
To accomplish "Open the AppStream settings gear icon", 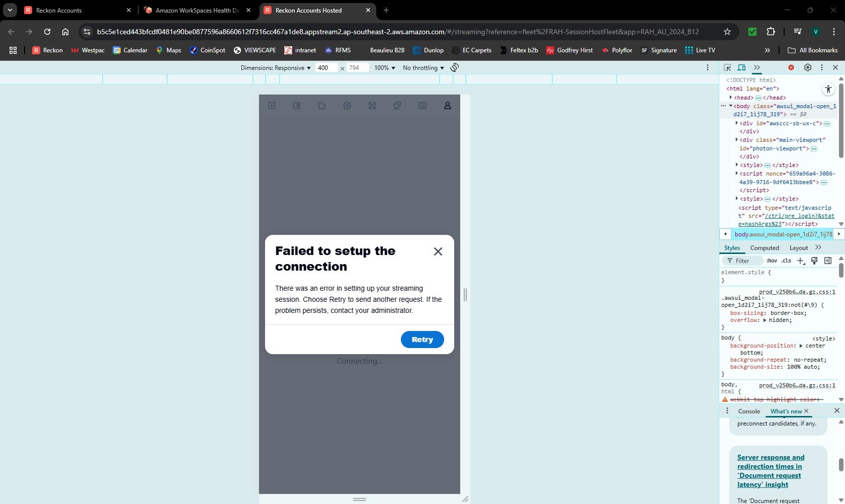I will pyautogui.click(x=347, y=106).
